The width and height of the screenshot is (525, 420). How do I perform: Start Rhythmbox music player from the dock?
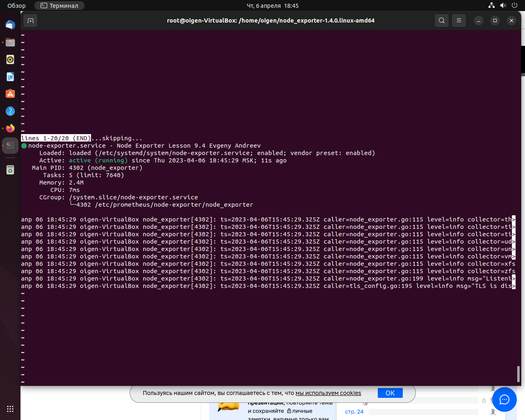10,59
